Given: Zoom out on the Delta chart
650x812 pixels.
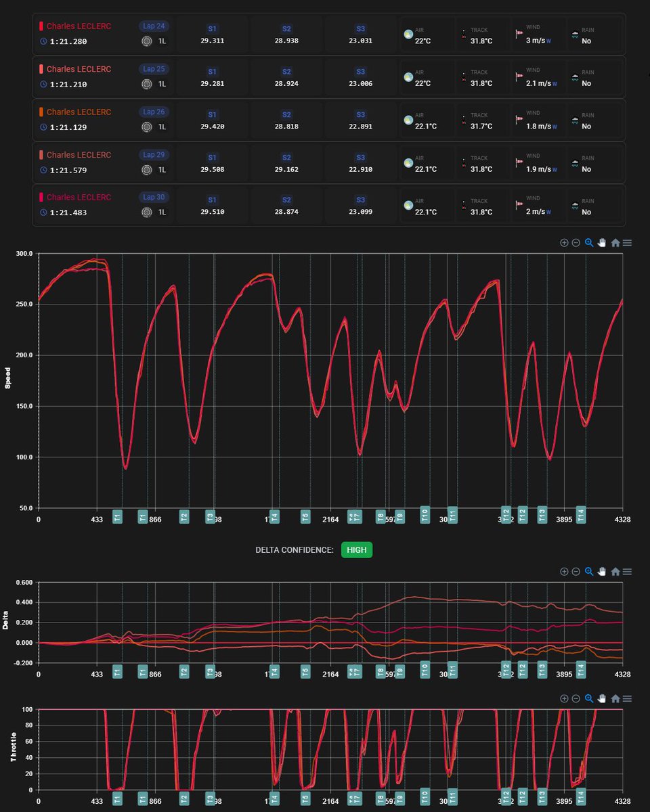Looking at the screenshot, I should (576, 572).
